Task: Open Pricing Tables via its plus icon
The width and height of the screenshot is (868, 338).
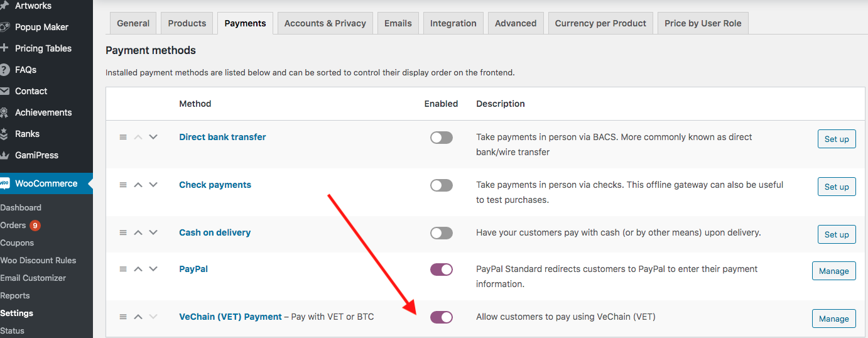Action: tap(4, 48)
